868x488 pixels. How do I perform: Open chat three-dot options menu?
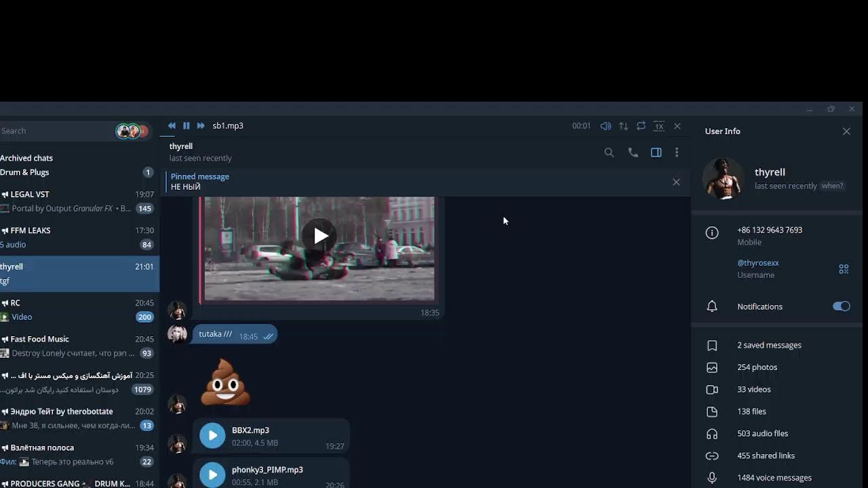[676, 152]
